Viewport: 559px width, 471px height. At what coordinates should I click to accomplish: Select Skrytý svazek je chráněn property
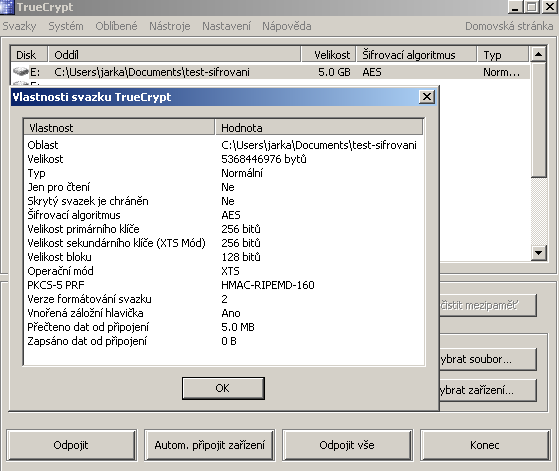click(88, 201)
